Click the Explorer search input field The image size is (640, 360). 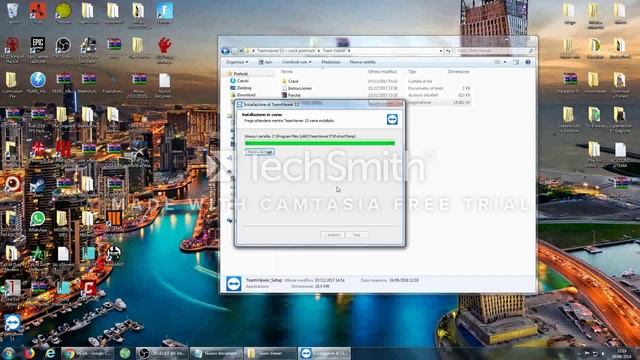494,51
